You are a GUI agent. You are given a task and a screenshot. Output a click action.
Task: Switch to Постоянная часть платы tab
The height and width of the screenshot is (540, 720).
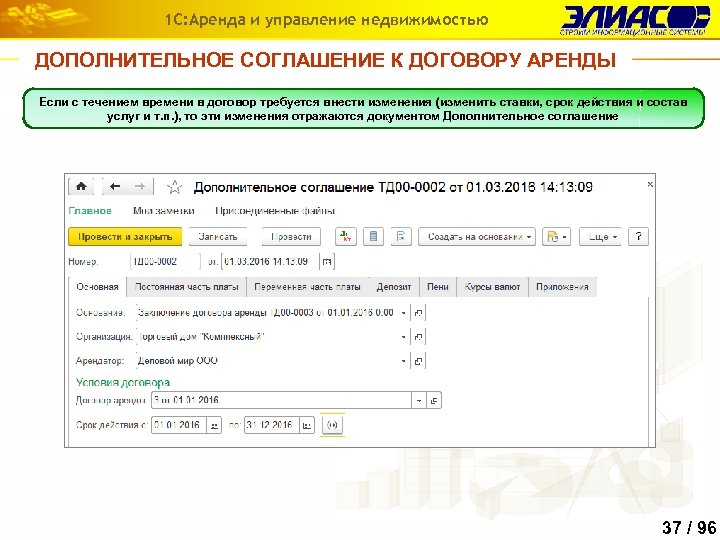point(186,287)
